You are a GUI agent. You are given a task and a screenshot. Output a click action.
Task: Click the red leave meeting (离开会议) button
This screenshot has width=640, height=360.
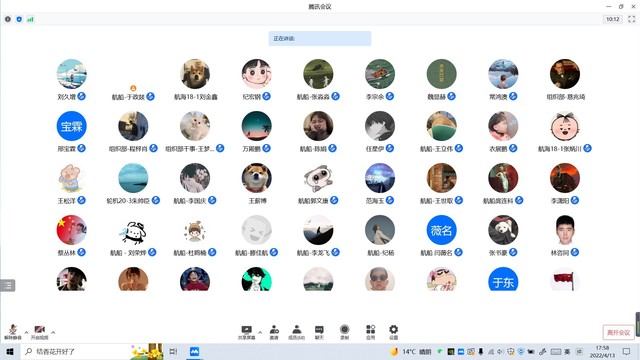618,332
